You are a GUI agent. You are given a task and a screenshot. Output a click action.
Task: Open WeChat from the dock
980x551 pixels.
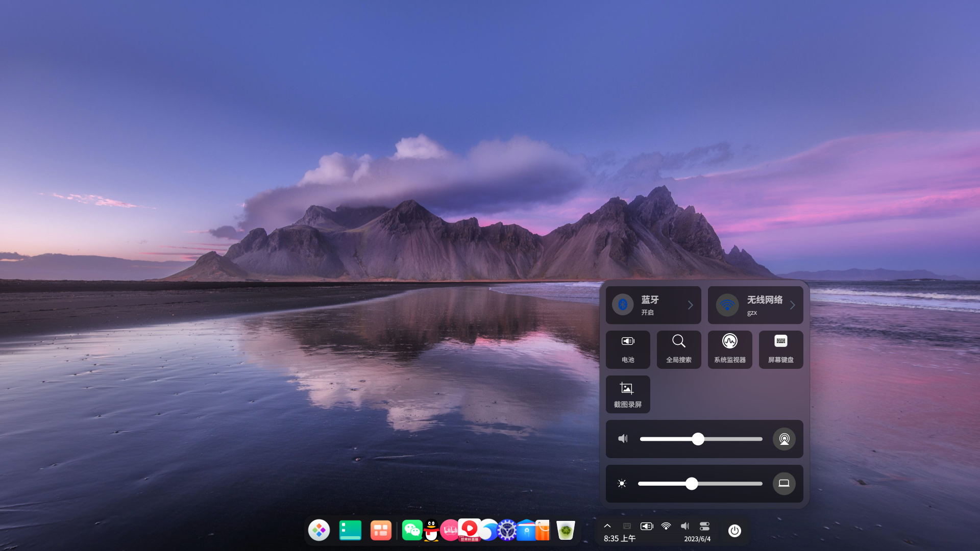(411, 531)
